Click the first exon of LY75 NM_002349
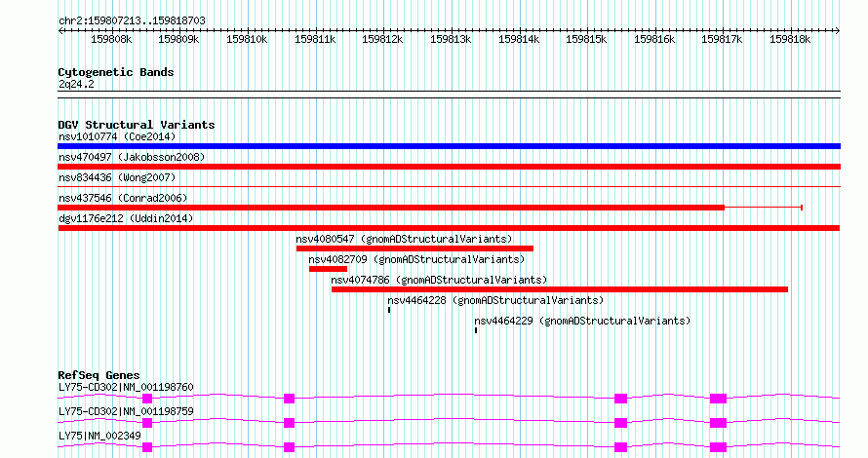 coord(147,447)
